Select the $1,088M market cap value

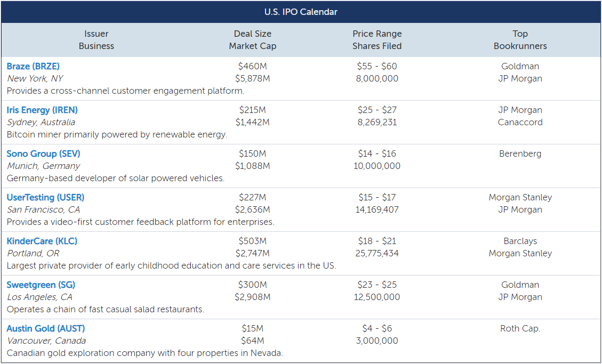[x=253, y=166]
